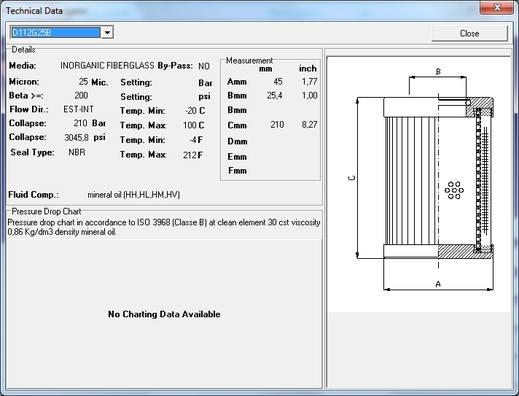Click dimension B label in drawing

point(438,71)
